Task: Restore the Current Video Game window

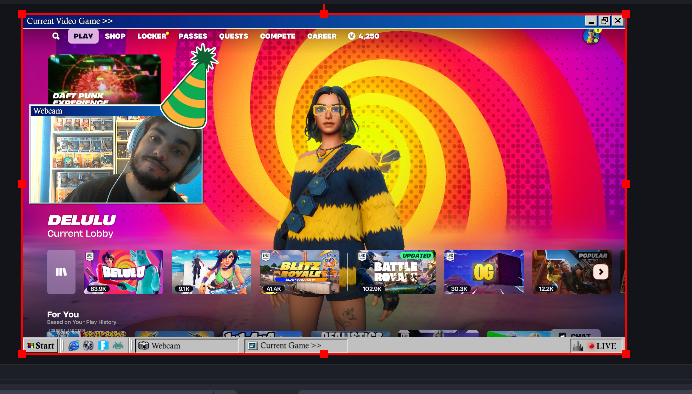Action: (604, 21)
